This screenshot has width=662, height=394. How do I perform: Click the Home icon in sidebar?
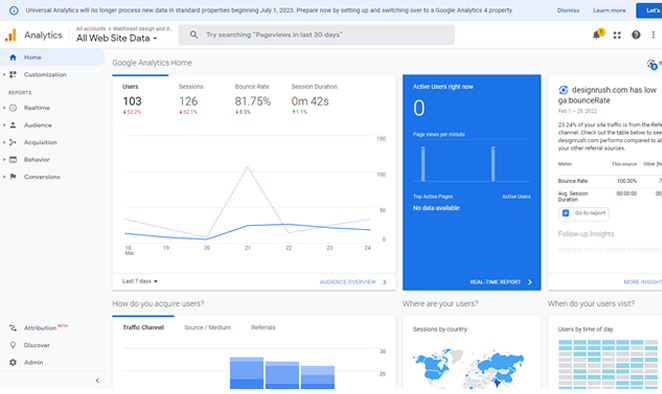13,57
